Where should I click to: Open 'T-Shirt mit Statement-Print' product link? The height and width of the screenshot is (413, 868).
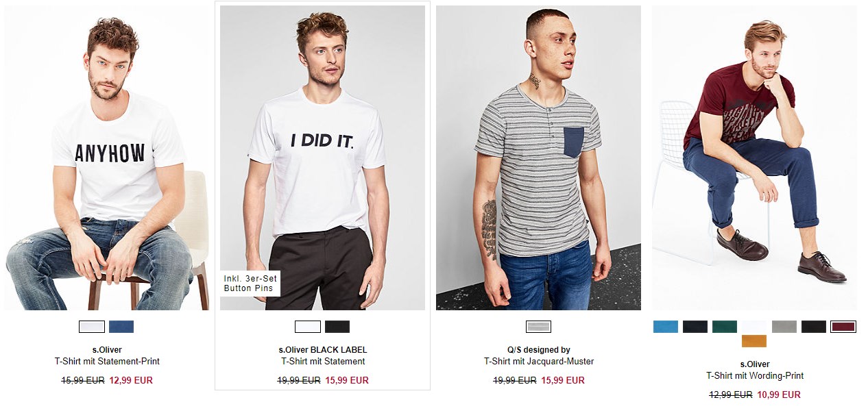[x=107, y=361]
